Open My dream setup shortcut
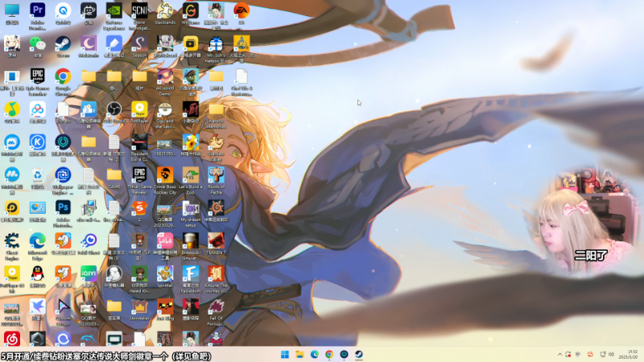The image size is (644, 362). 191,213
